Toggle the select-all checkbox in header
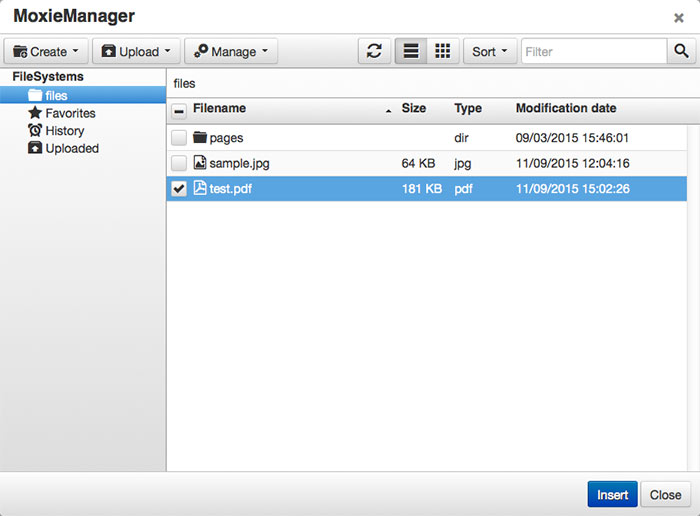The height and width of the screenshot is (516, 700). [x=179, y=111]
